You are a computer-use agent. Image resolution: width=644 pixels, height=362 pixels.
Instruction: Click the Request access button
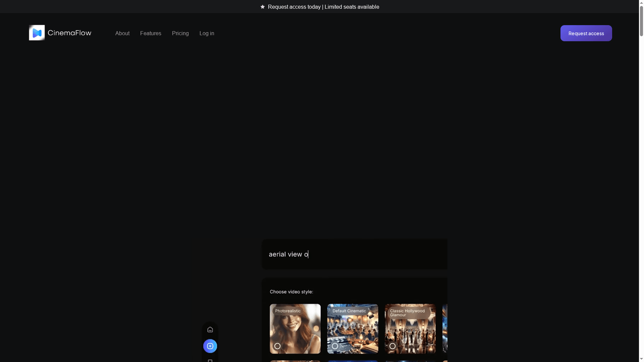[586, 33]
